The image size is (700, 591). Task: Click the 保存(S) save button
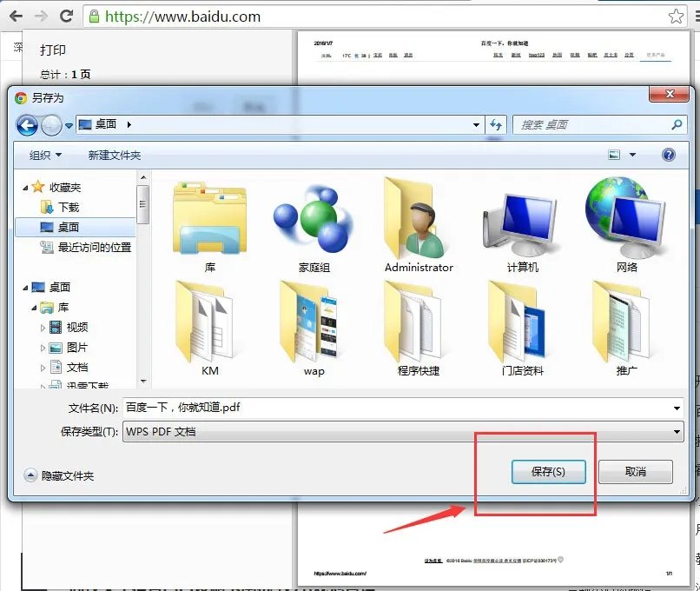pyautogui.click(x=548, y=472)
